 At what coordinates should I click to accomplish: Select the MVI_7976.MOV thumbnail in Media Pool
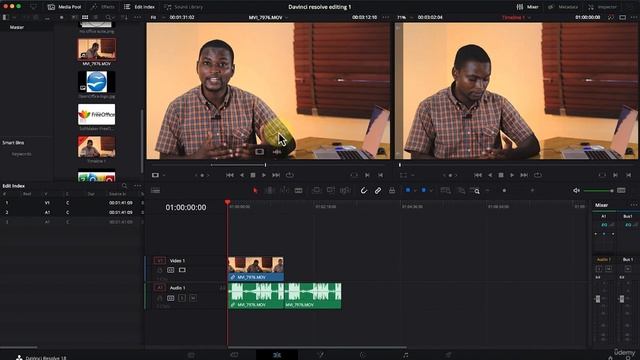[97, 49]
